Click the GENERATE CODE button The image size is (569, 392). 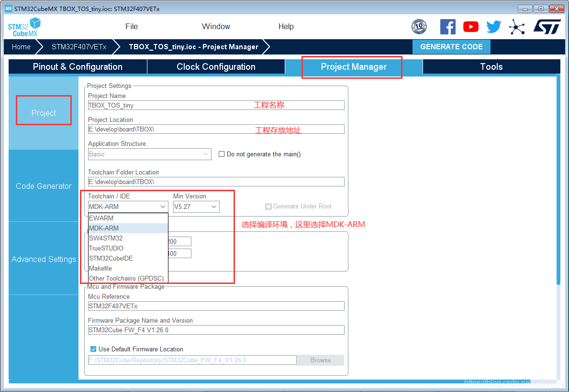click(x=451, y=47)
